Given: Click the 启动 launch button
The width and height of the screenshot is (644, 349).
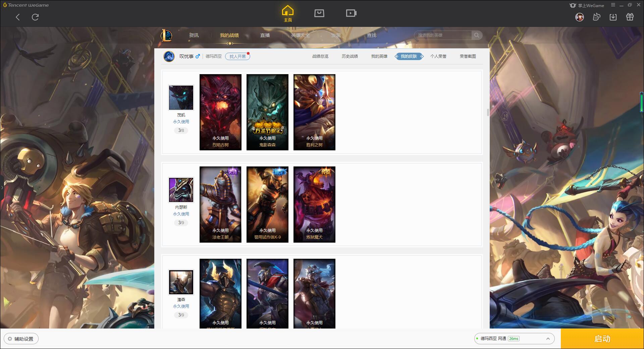Looking at the screenshot, I should point(602,339).
